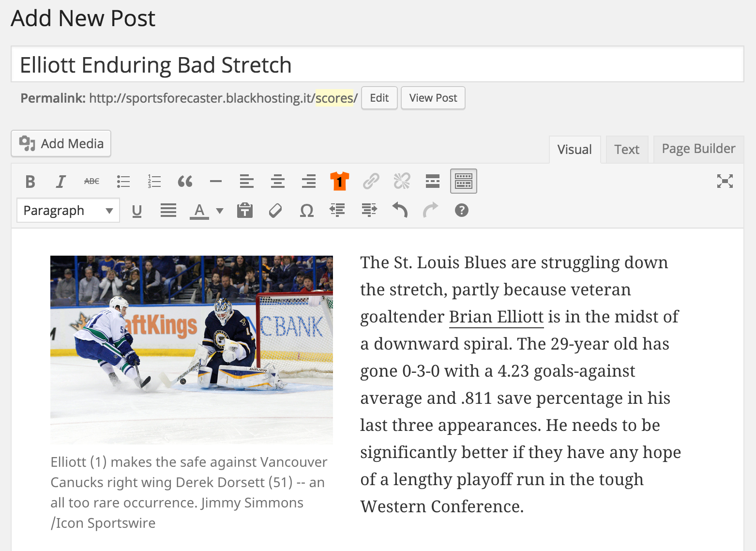756x551 pixels.
Task: Justify the paragraph text
Action: 168,211
